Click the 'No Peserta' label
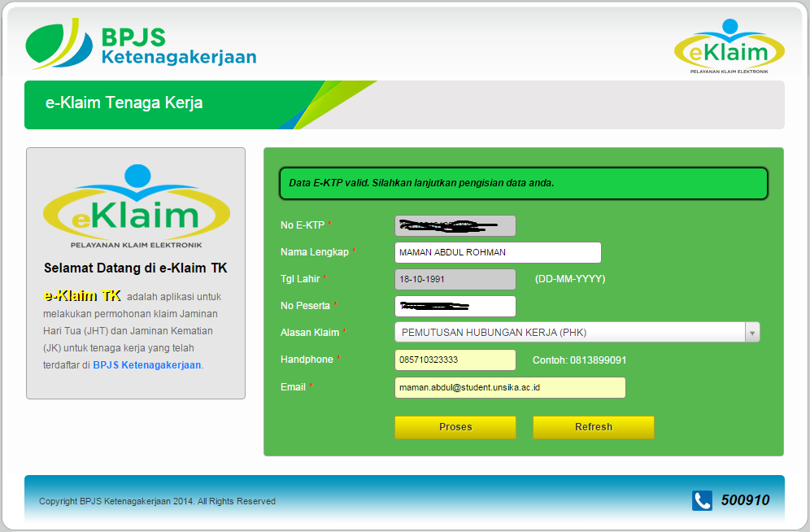Viewport: 810px width, 532px height. [x=305, y=306]
